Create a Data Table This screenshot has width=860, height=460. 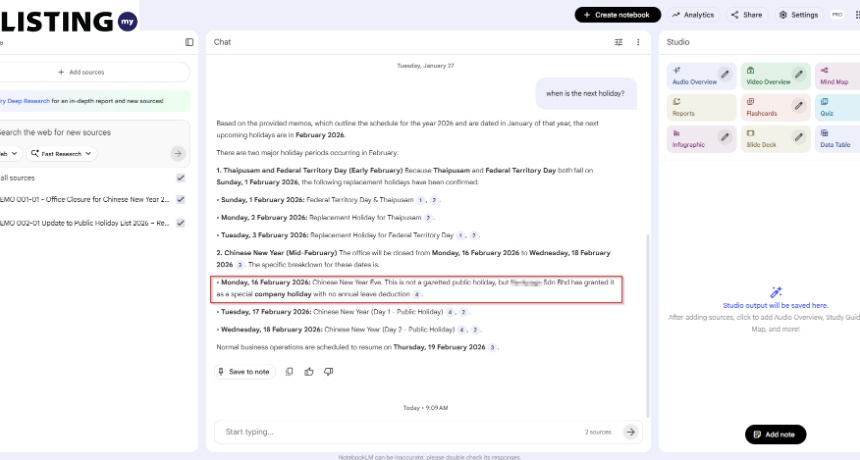point(838,139)
